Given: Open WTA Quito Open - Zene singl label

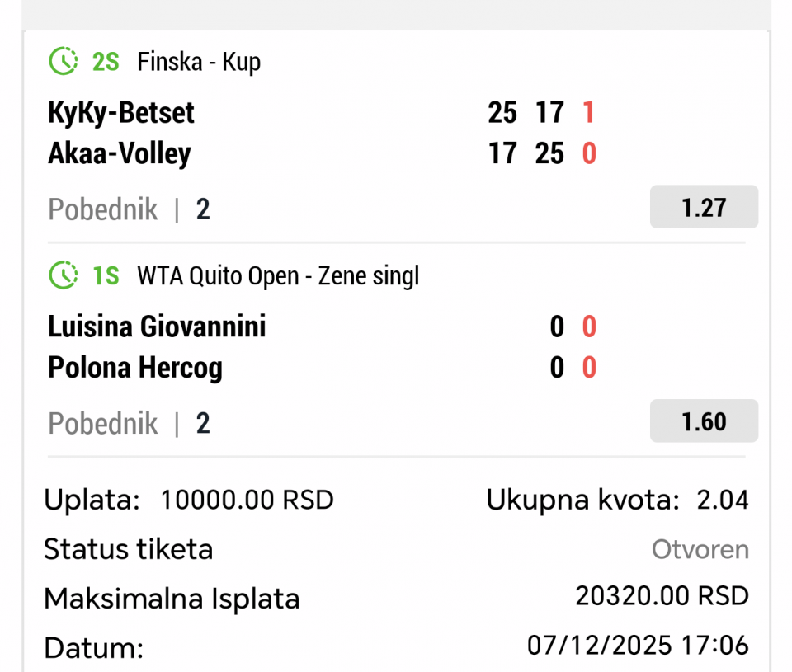Looking at the screenshot, I should (x=278, y=276).
